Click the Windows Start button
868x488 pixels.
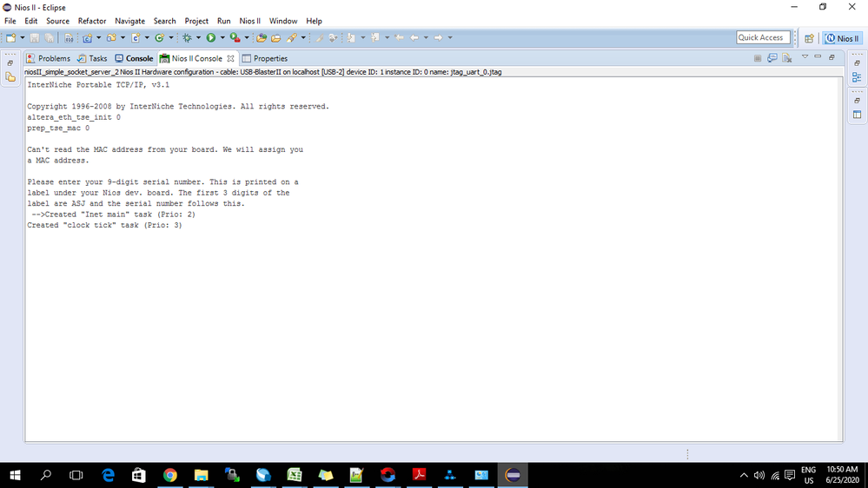pyautogui.click(x=15, y=475)
